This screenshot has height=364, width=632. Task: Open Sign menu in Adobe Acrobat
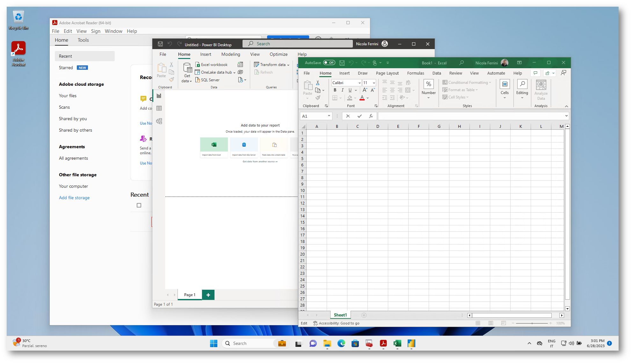(x=96, y=31)
